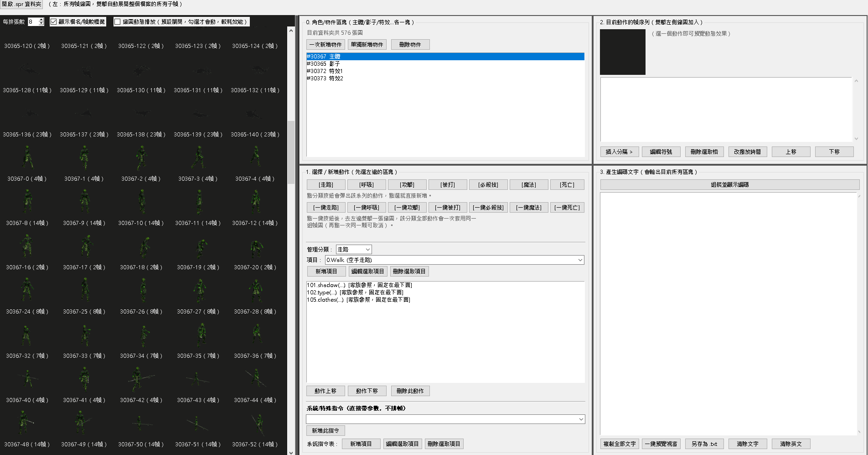Select #30372 特效1 list row
This screenshot has height=455, width=868.
click(x=445, y=71)
